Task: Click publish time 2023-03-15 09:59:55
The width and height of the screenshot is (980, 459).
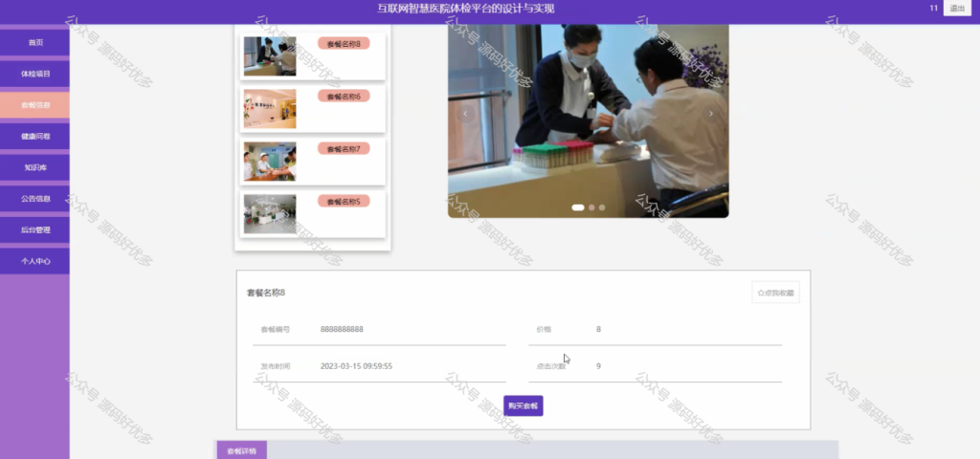Action: tap(356, 366)
